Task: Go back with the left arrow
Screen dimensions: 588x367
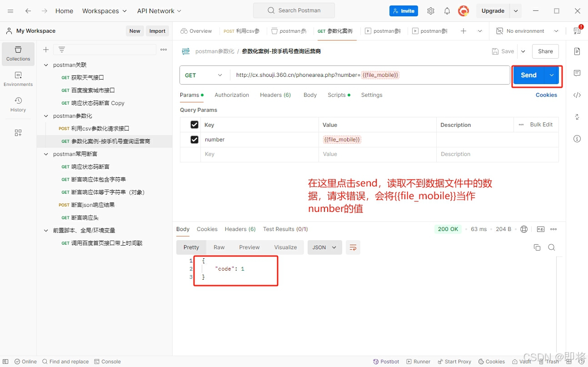Action: (x=28, y=11)
